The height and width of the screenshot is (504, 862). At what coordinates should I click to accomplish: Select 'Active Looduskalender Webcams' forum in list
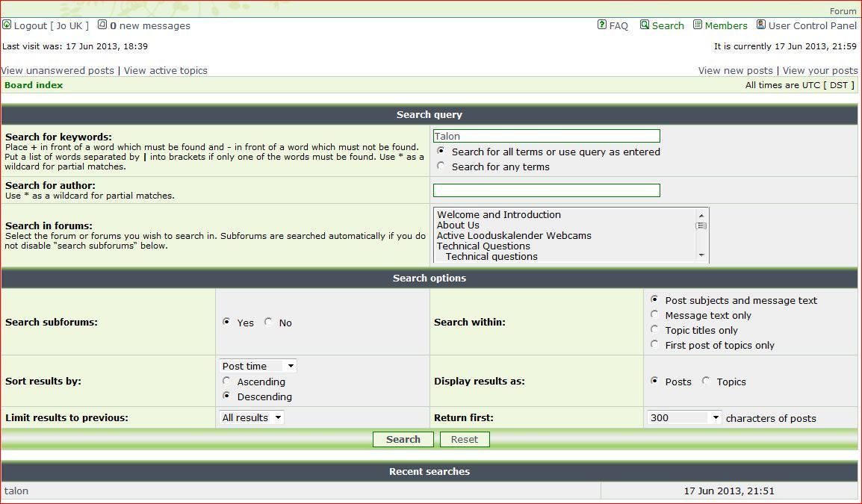click(x=514, y=236)
